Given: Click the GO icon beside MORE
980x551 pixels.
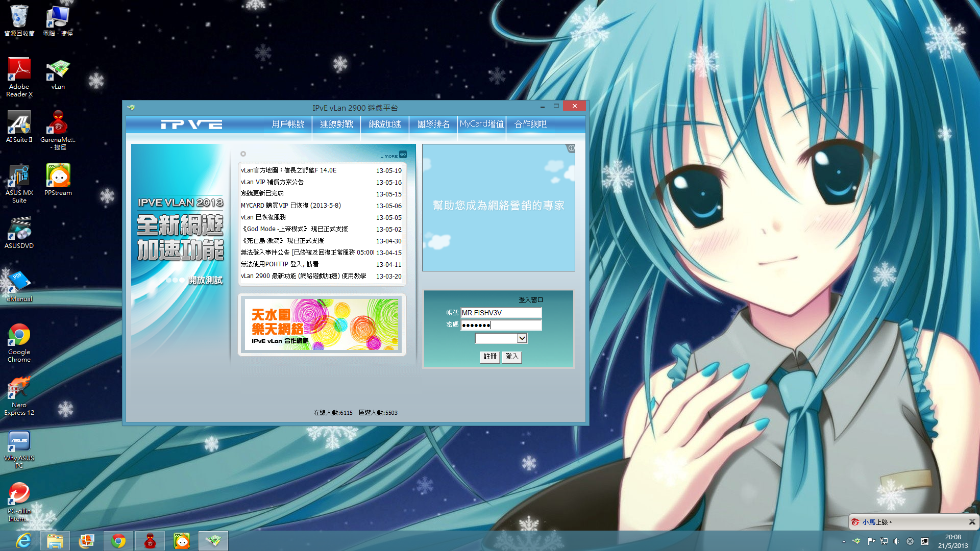Looking at the screenshot, I should 403,155.
